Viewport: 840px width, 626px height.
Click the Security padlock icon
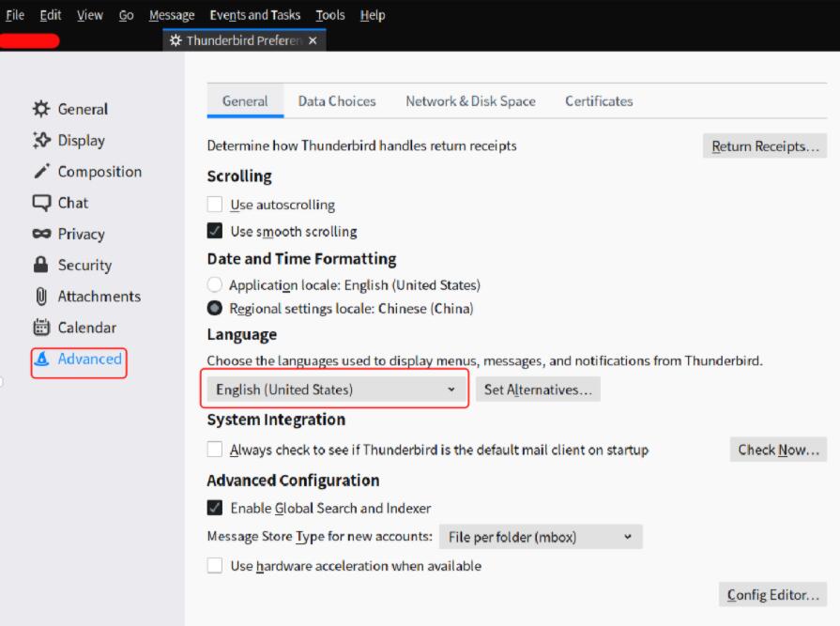(41, 266)
